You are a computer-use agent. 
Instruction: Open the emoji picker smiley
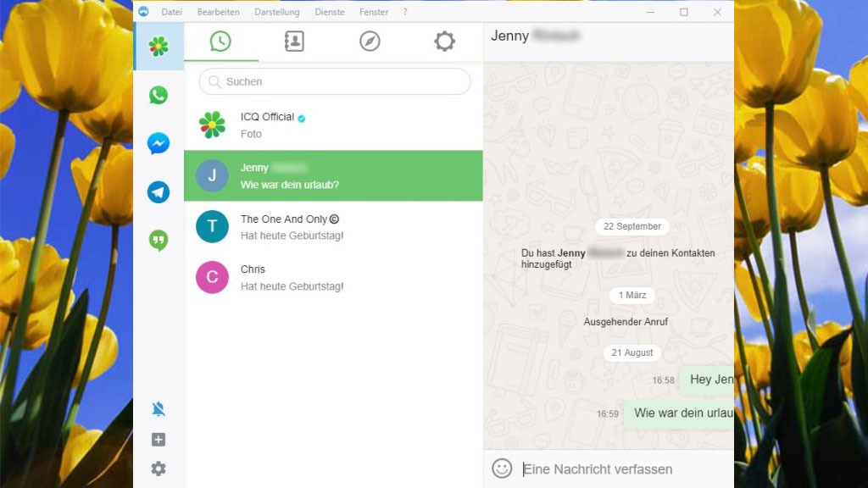[x=502, y=469]
